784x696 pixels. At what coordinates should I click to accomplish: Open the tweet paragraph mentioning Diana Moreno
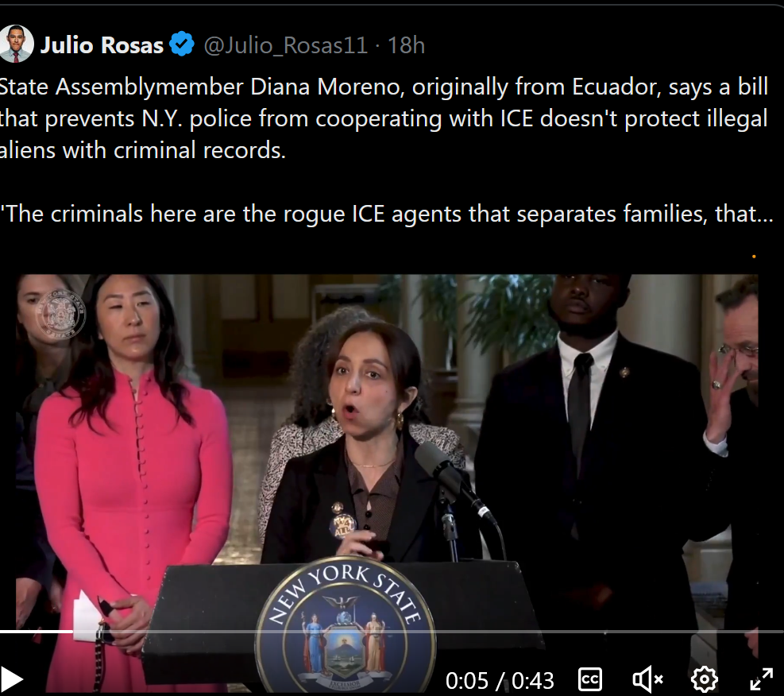[384, 118]
